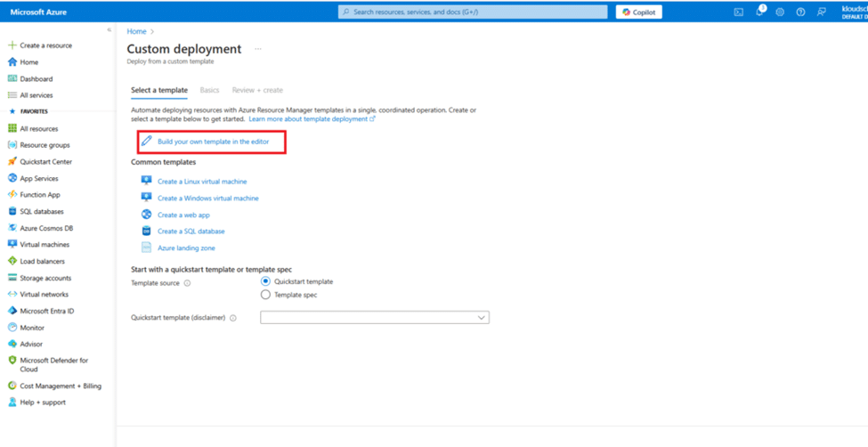Click Build your own template in the editor
868x447 pixels.
(213, 142)
